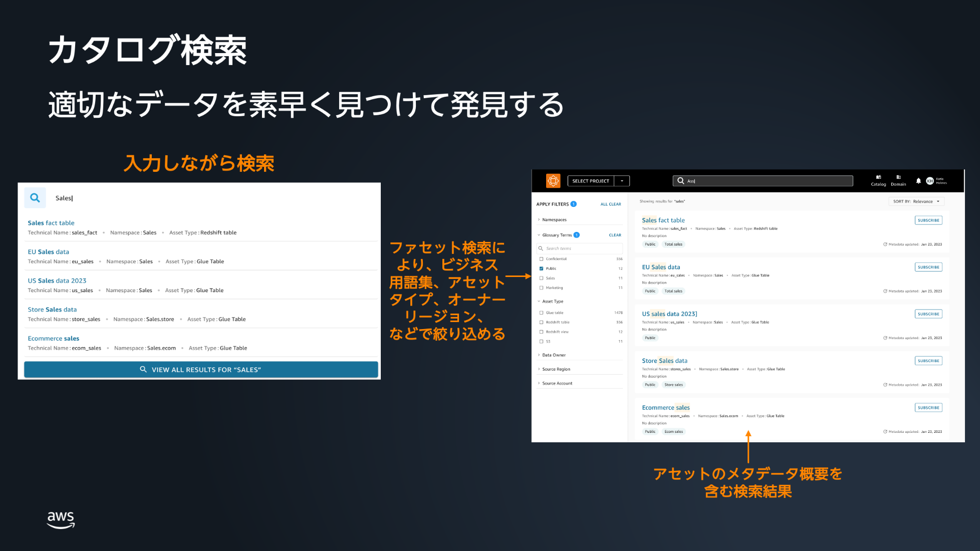Click the Search terms magnifier icon
The height and width of the screenshot is (551, 980).
(x=541, y=248)
